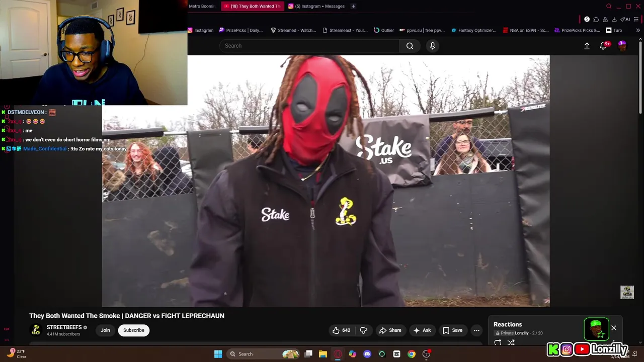This screenshot has height=362, width=644.
Task: Activate the voice search microphone icon
Action: point(433,46)
